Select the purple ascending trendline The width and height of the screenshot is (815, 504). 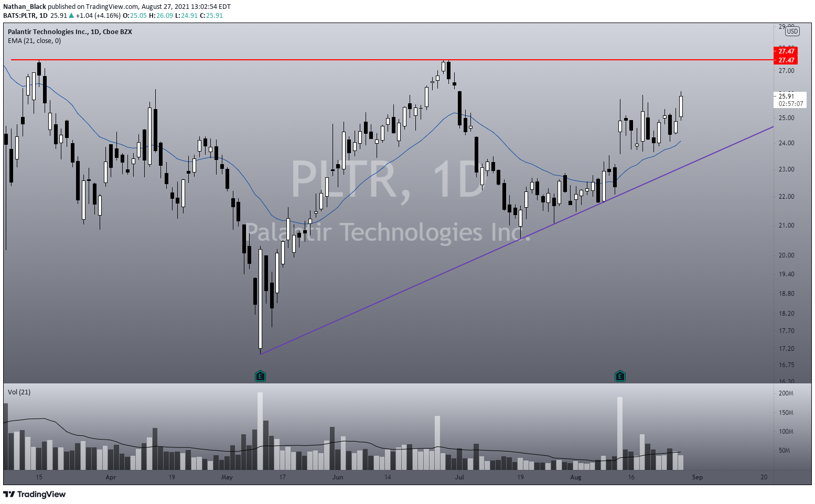[517, 240]
